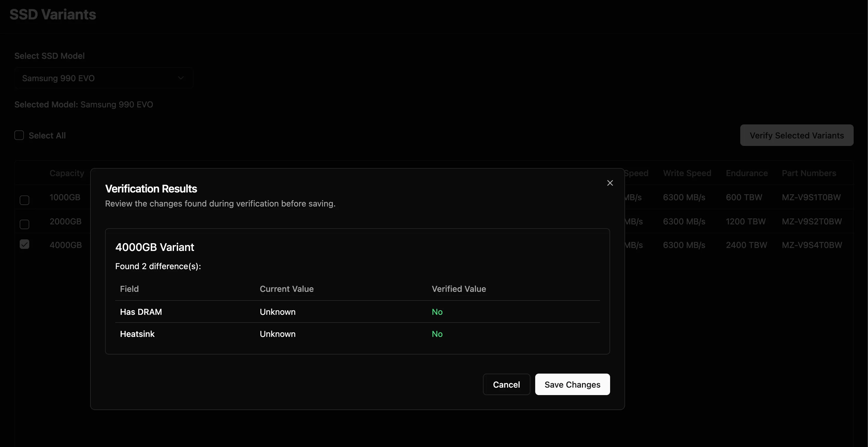Click the 2400 TBW endurance cell
Viewport: 868px width, 447px height.
click(x=746, y=245)
